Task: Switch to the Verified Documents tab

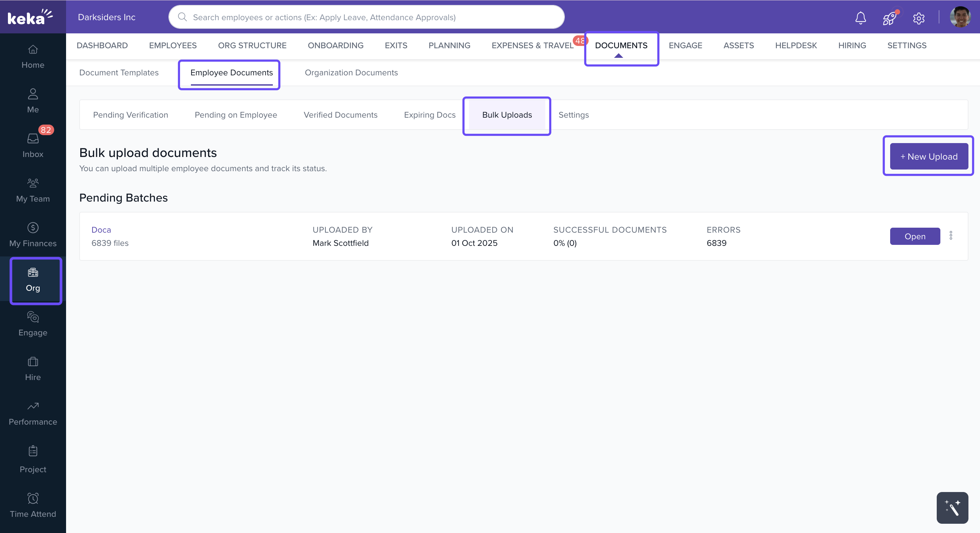Action: [341, 115]
